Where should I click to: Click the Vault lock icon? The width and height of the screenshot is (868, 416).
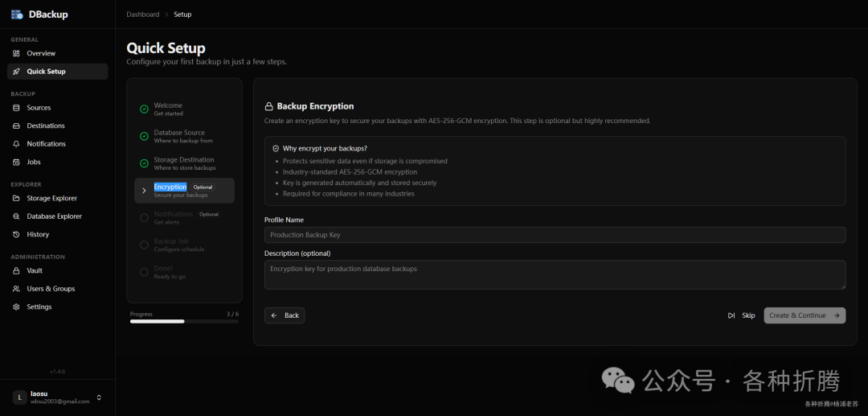(16, 270)
